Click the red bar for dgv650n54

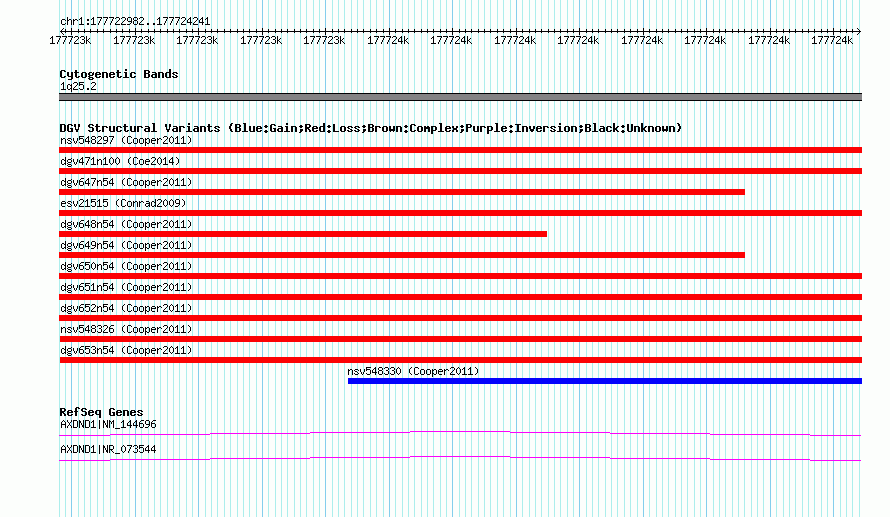[x=460, y=276]
